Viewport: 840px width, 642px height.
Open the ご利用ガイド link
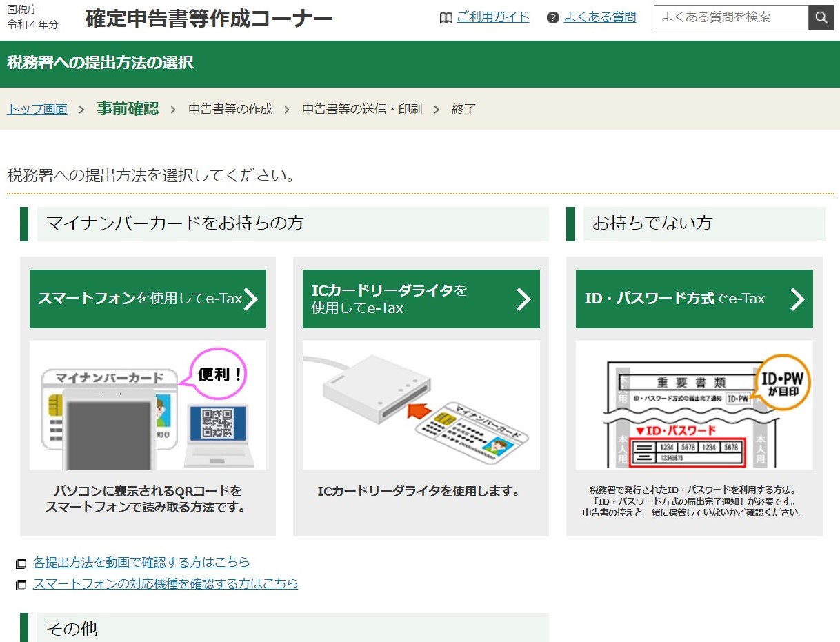pyautogui.click(x=492, y=17)
